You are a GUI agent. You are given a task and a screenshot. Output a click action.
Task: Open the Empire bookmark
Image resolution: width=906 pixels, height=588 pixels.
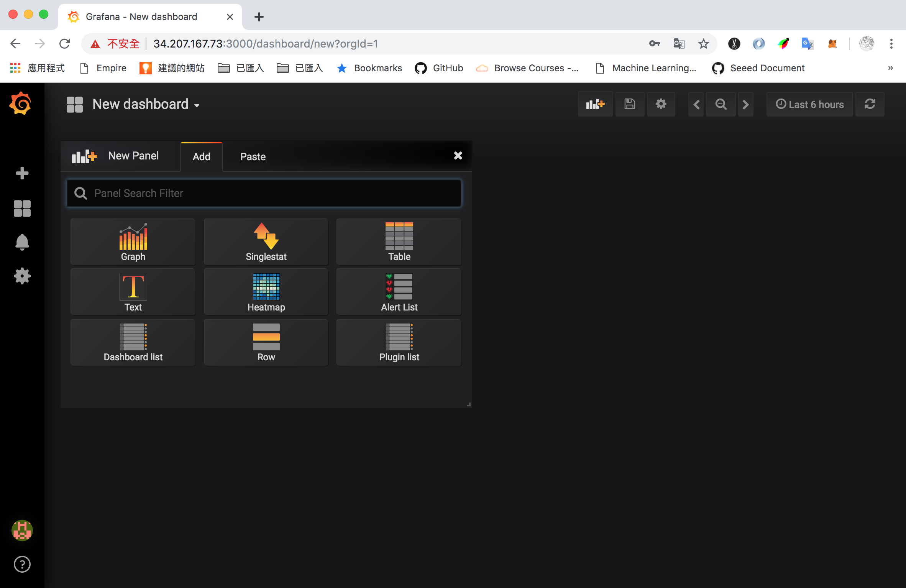coord(103,68)
